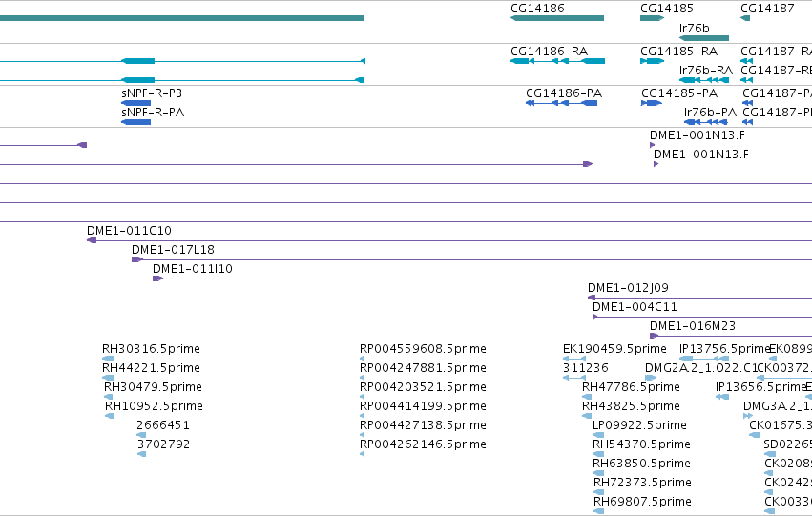Open the RH72373.5prime EST label
Image resolution: width=812 pixels, height=516 pixels.
click(x=643, y=483)
